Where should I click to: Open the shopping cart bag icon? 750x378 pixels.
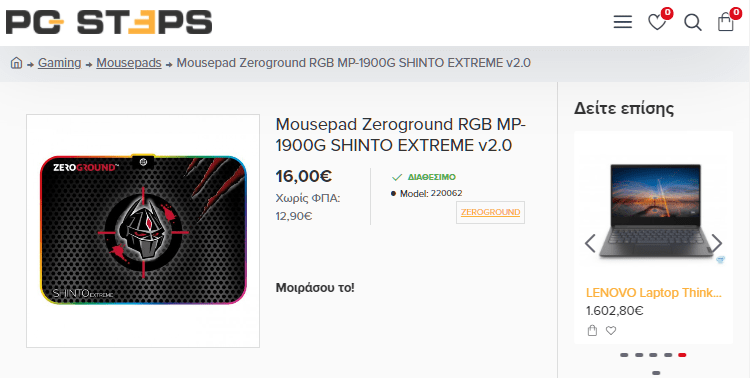[x=726, y=22]
